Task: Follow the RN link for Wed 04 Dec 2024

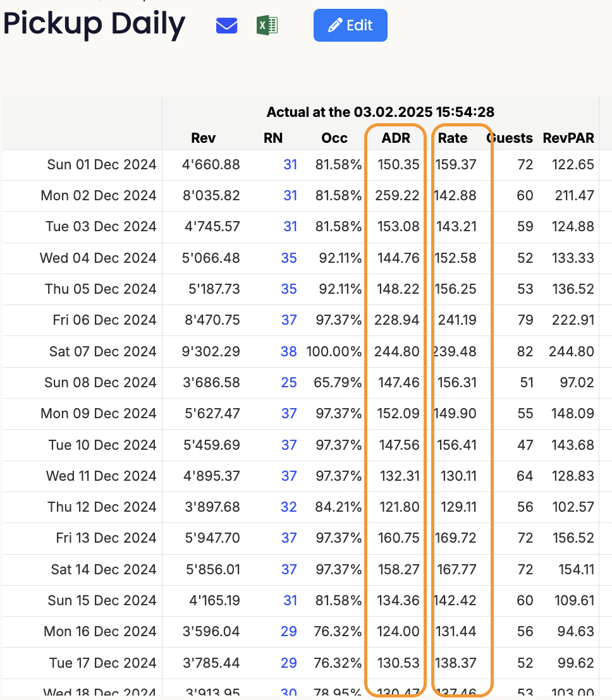Action: (x=289, y=258)
